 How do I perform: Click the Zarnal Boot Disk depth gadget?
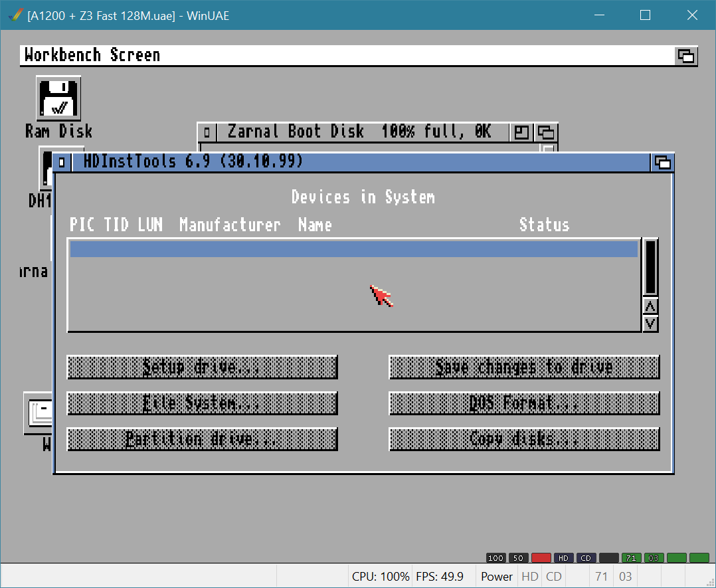point(546,132)
